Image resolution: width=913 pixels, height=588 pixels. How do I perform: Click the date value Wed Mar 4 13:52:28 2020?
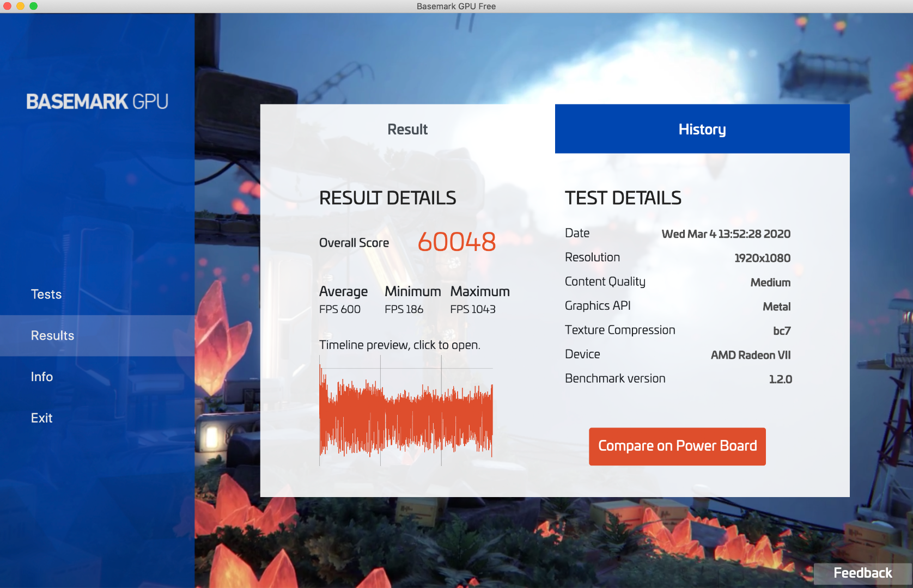[726, 234]
